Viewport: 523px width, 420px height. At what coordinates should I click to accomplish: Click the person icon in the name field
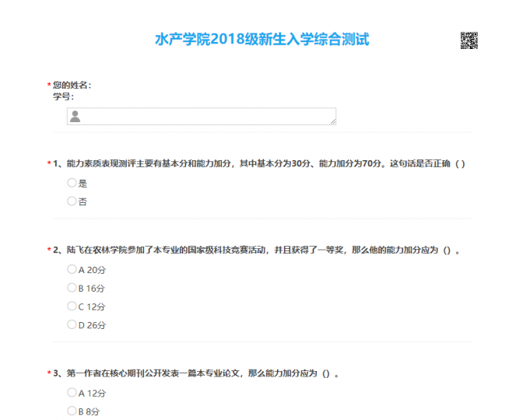[75, 116]
